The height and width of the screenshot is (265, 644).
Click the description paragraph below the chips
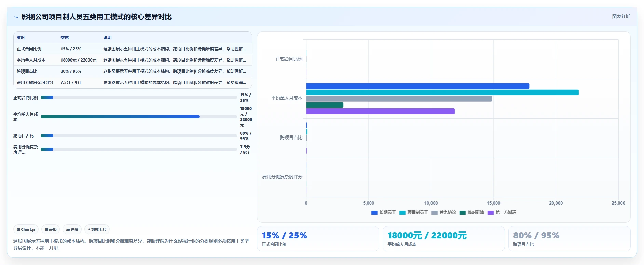point(131,244)
